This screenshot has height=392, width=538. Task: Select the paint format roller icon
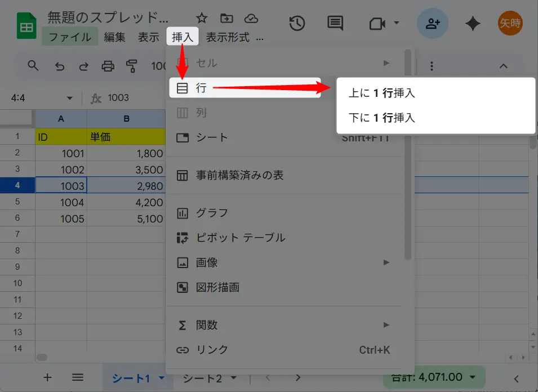[132, 66]
